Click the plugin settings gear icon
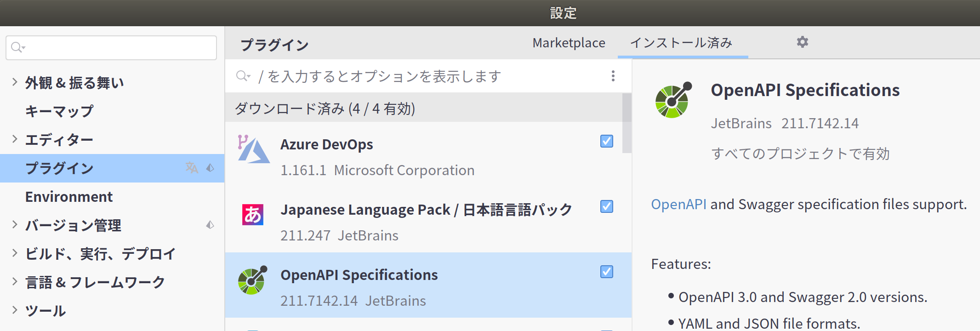 802,42
